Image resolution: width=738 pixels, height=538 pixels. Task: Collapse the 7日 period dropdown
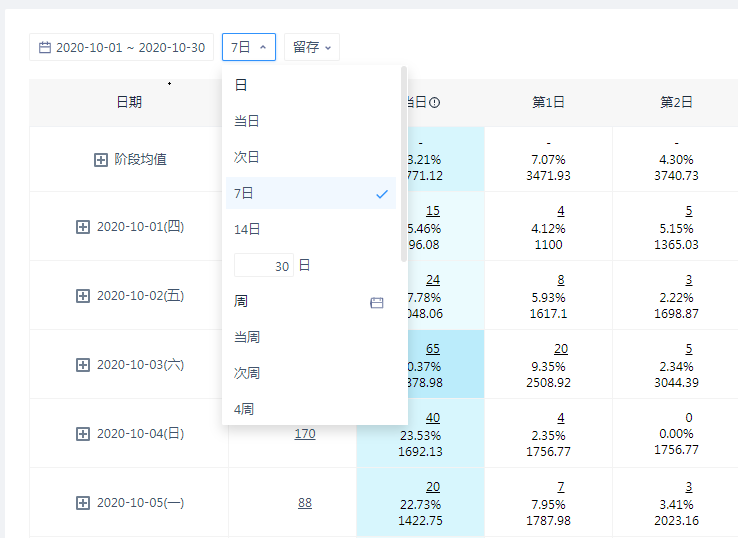point(248,47)
